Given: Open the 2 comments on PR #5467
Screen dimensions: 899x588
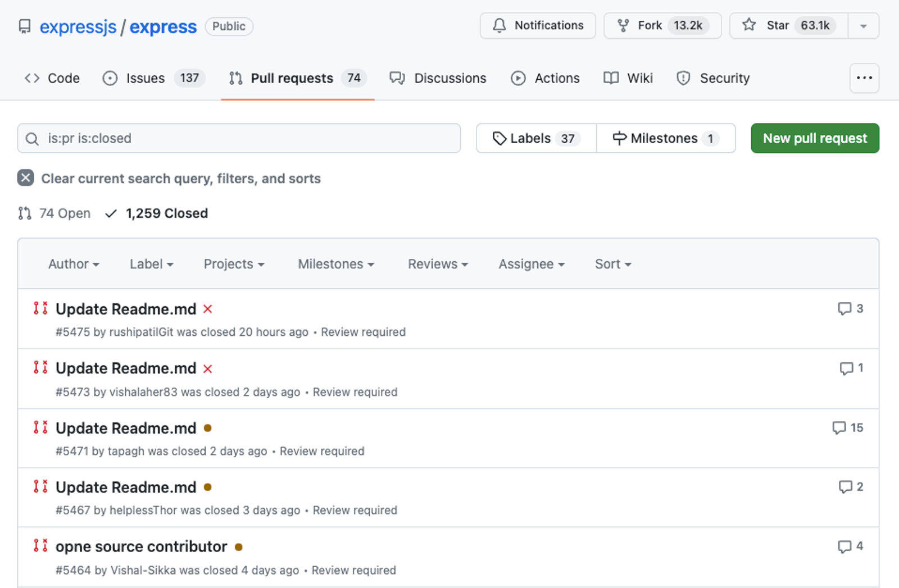Looking at the screenshot, I should point(851,486).
